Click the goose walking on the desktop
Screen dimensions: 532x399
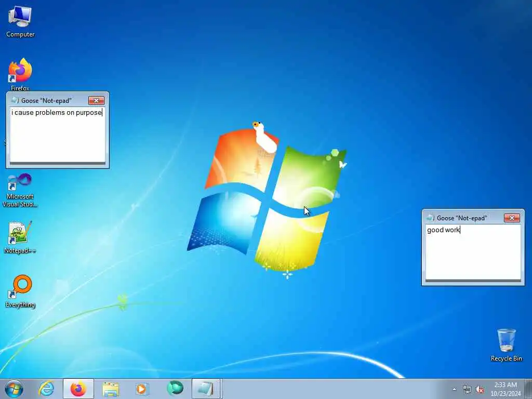pyautogui.click(x=264, y=137)
